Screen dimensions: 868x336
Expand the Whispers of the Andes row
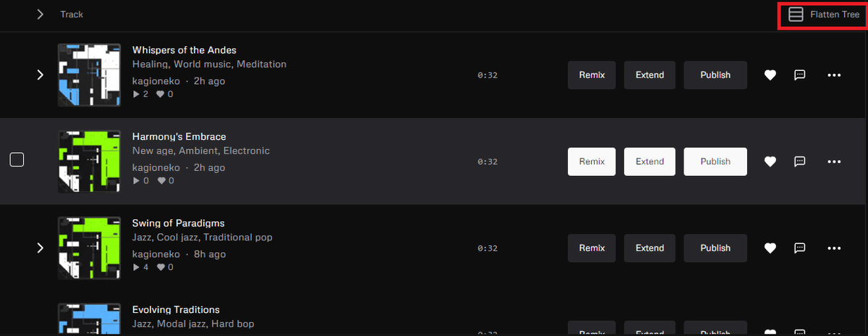(41, 75)
